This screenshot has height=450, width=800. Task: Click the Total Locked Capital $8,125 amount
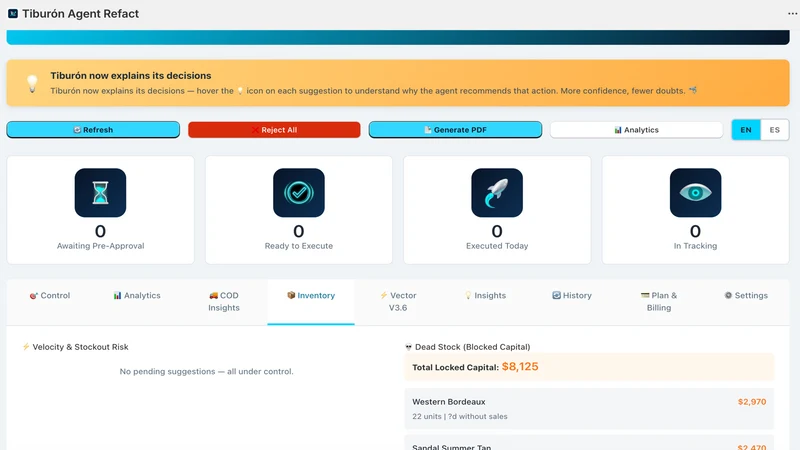click(520, 367)
